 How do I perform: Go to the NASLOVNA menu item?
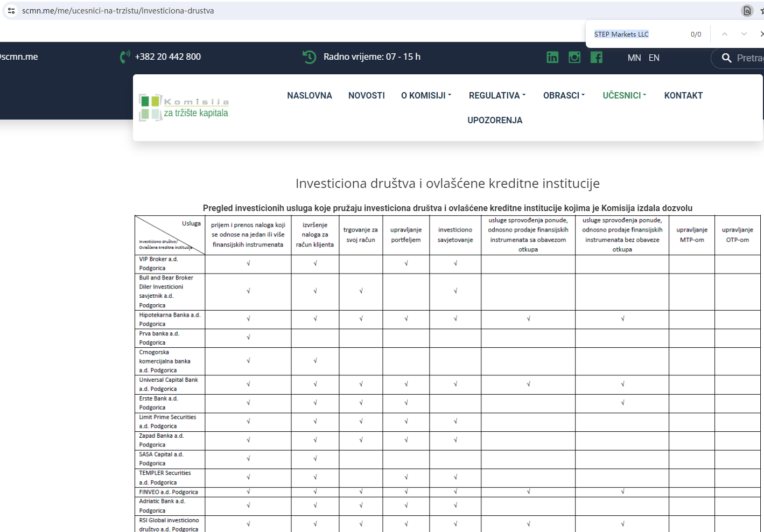310,95
